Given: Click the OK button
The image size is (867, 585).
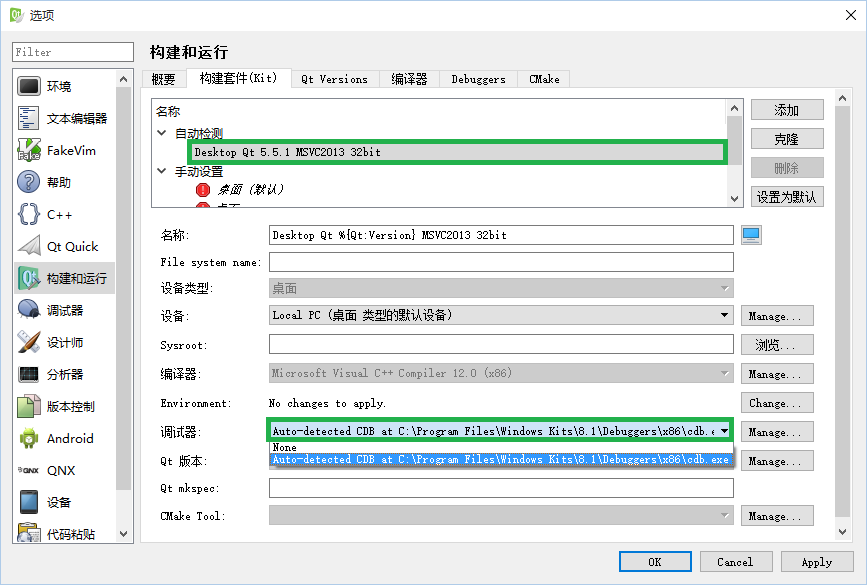Looking at the screenshot, I should 655,562.
